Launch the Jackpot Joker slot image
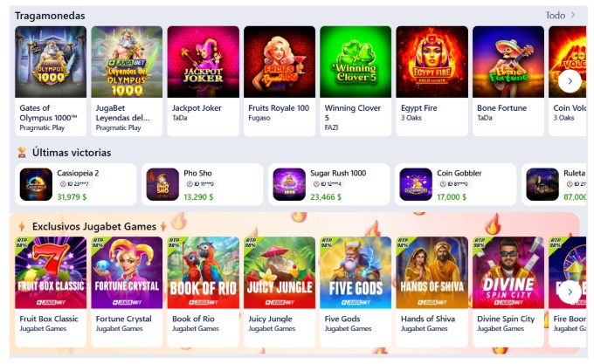This screenshot has width=594, height=364. (204, 62)
